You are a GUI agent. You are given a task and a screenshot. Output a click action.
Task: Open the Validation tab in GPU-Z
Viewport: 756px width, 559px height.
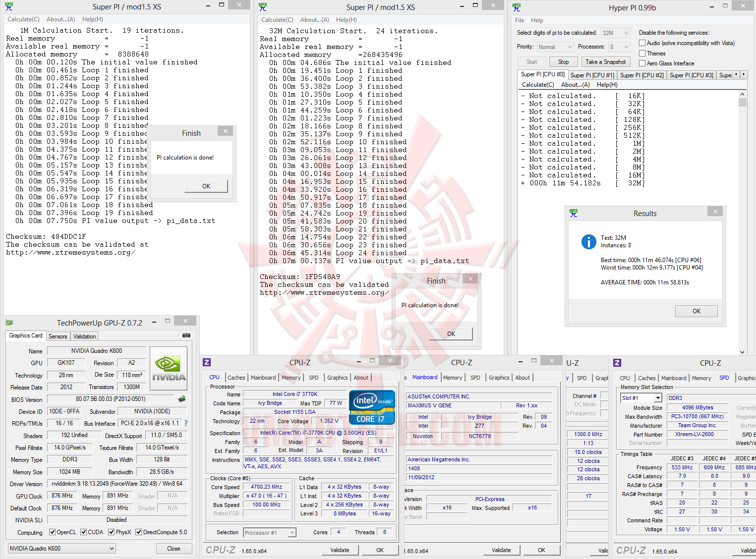pyautogui.click(x=85, y=336)
